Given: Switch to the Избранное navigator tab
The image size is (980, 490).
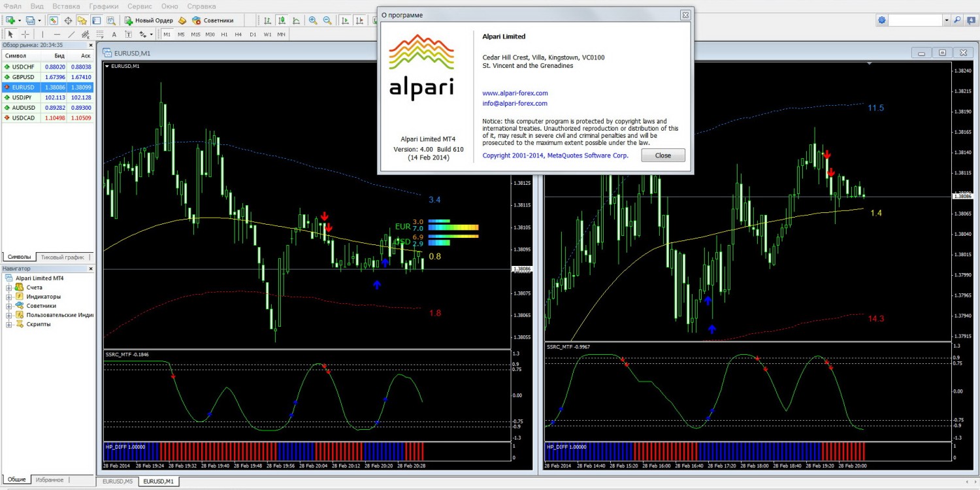Looking at the screenshot, I should tap(50, 480).
